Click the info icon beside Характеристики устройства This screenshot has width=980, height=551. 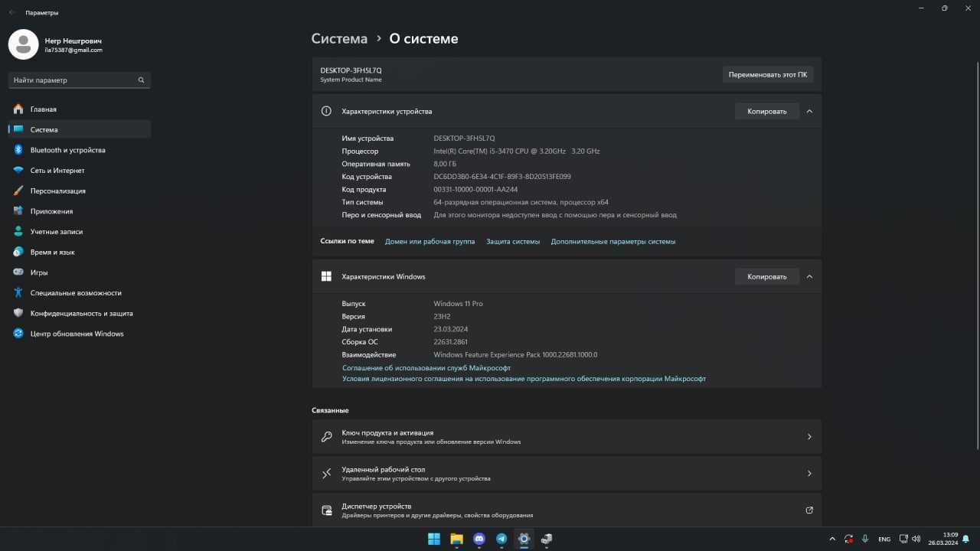326,111
